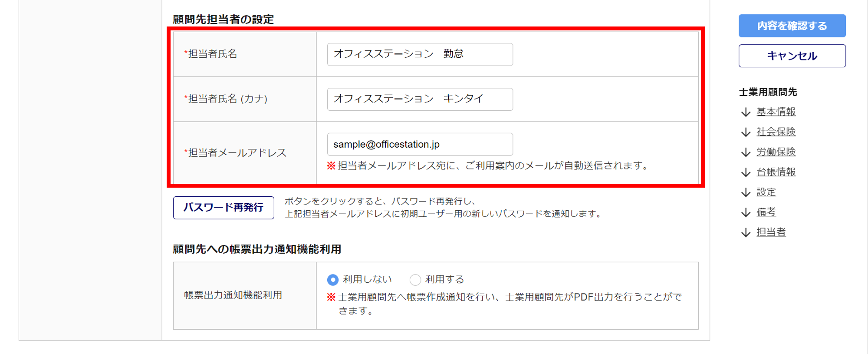
Task: Navigate to the 設定 section link
Action: (x=766, y=192)
